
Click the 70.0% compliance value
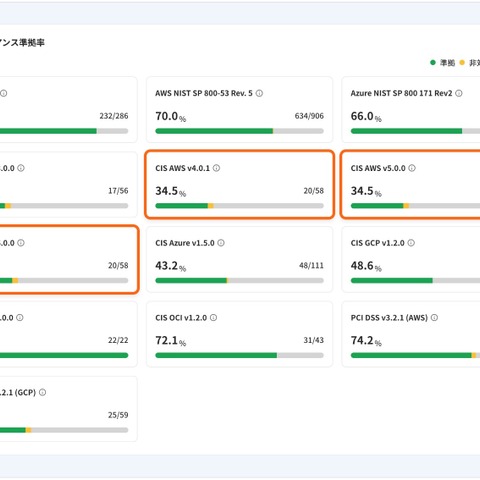[171, 116]
